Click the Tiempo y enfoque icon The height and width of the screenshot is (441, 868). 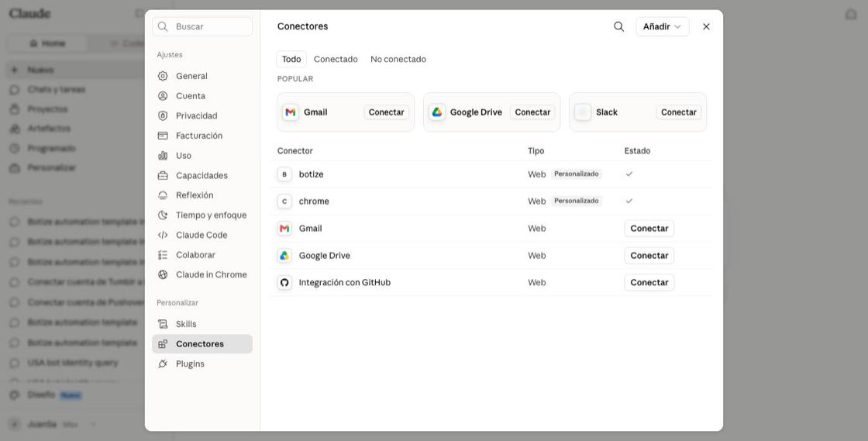(x=163, y=215)
